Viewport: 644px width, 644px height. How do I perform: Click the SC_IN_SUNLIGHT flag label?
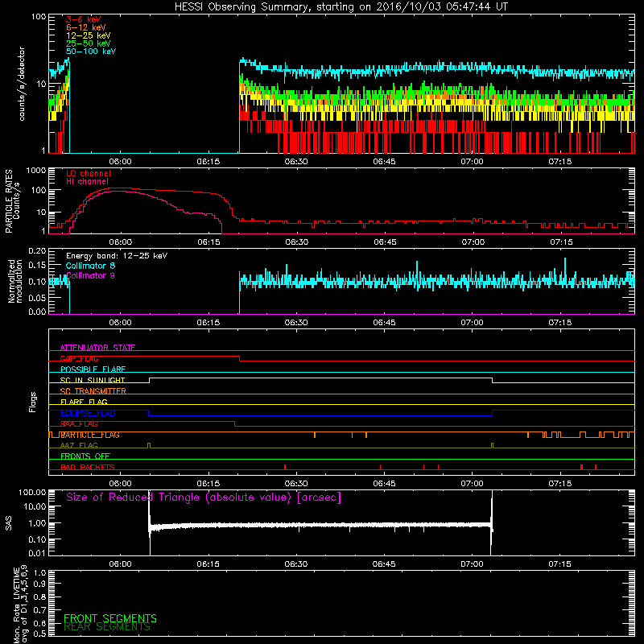93,380
